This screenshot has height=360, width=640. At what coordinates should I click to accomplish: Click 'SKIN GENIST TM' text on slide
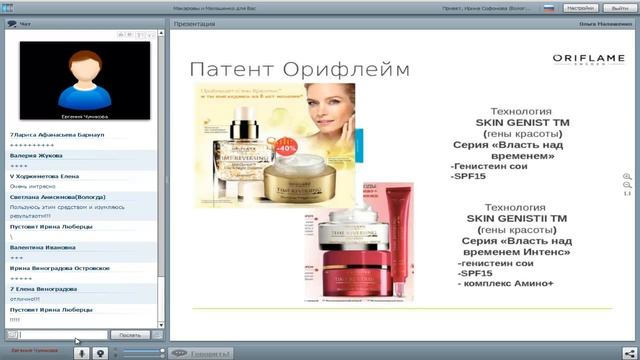click(x=522, y=122)
